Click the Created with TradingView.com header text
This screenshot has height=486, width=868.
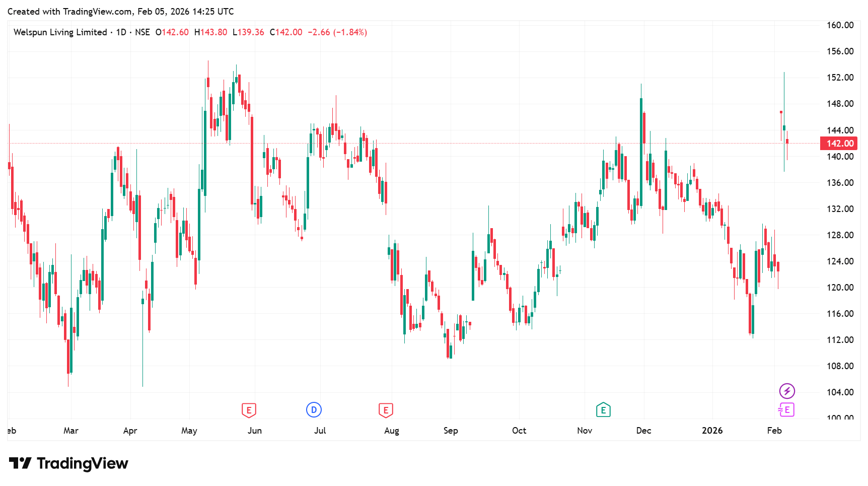[x=120, y=11]
